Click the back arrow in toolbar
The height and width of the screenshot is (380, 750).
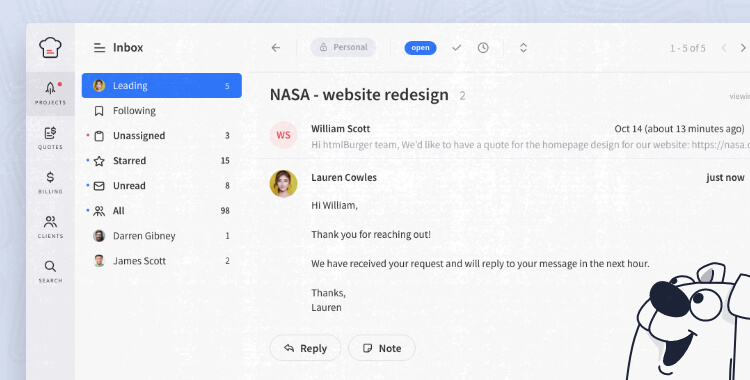(x=276, y=47)
